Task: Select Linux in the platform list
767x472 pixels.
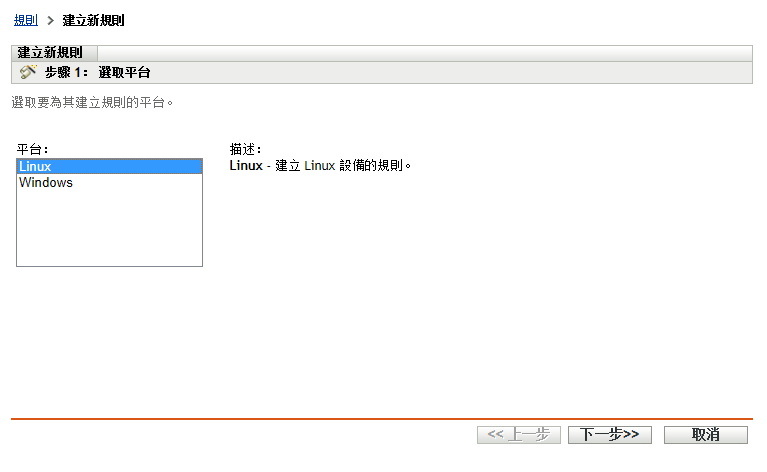Action: 110,166
